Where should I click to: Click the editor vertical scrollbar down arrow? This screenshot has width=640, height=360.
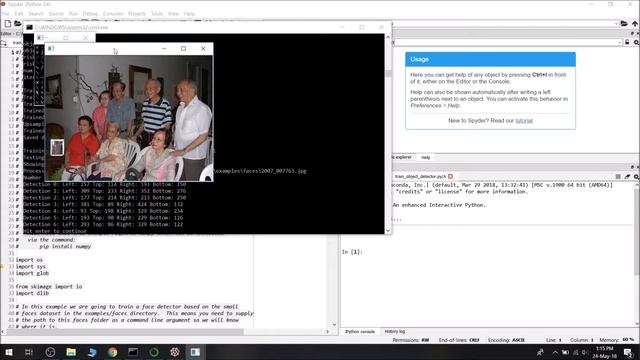[334, 324]
